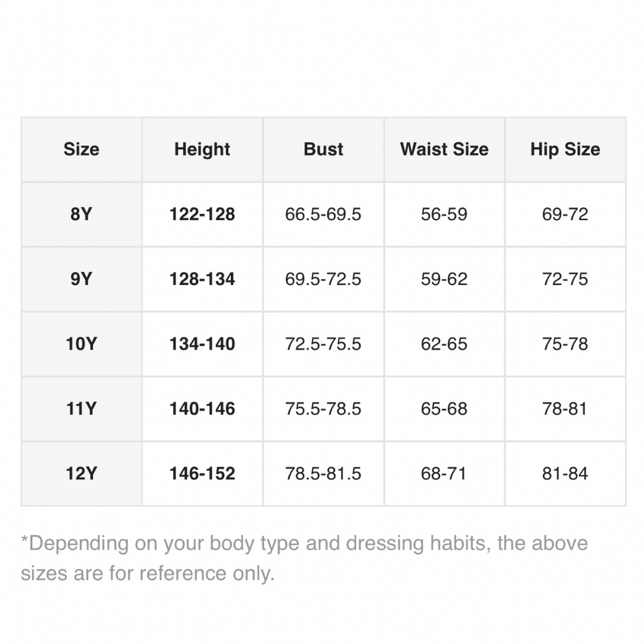Select the Hip Size column header
The width and height of the screenshot is (644, 644).
565,149
